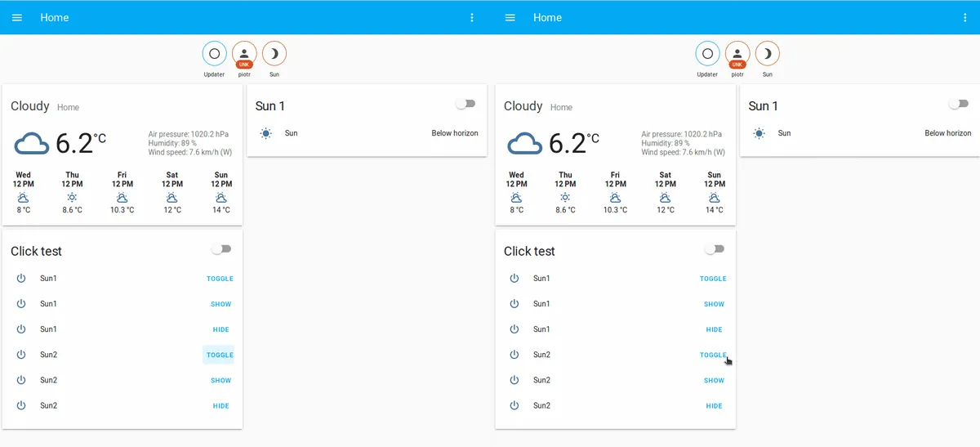
Task: Open overflow menu in right panel header
Action: click(x=965, y=17)
